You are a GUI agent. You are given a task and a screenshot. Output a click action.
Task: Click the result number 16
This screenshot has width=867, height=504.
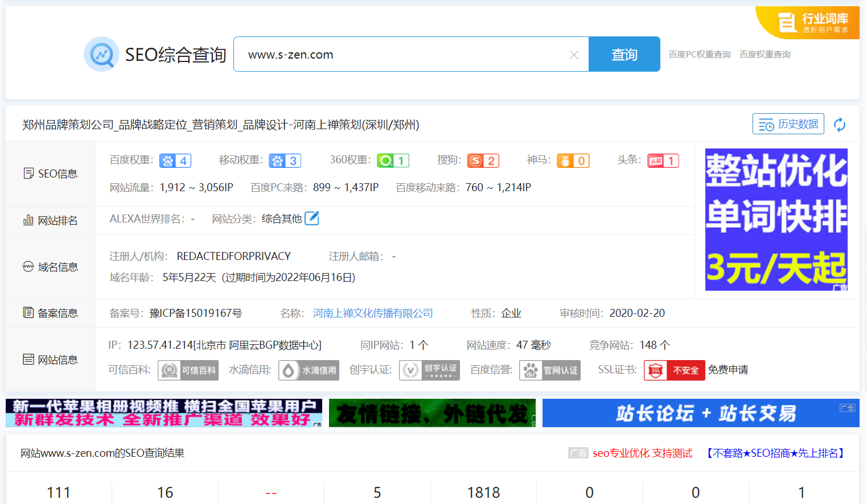[165, 493]
